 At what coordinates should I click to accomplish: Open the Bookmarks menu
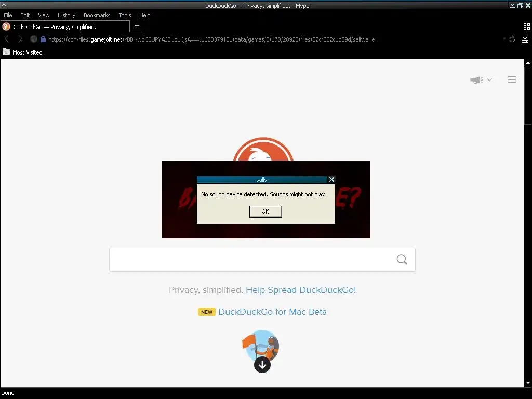(x=97, y=15)
